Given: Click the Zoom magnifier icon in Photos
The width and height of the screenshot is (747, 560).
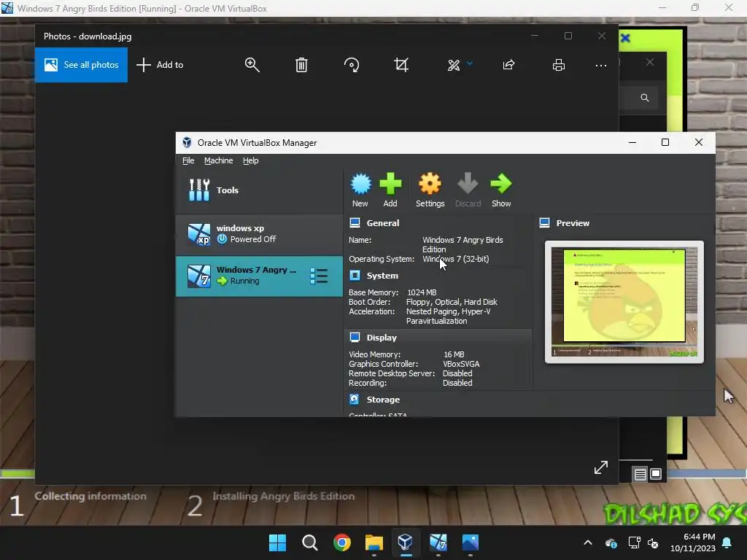Looking at the screenshot, I should [252, 65].
